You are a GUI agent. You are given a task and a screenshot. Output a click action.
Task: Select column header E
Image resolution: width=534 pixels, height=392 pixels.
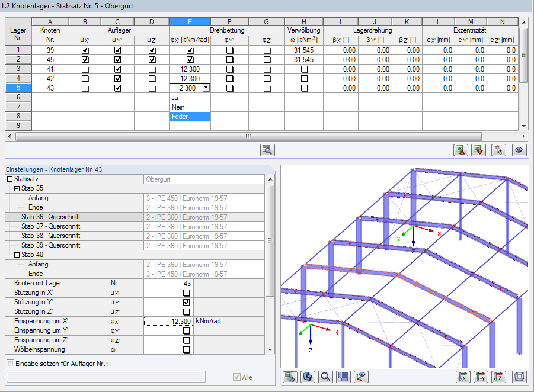(x=190, y=22)
